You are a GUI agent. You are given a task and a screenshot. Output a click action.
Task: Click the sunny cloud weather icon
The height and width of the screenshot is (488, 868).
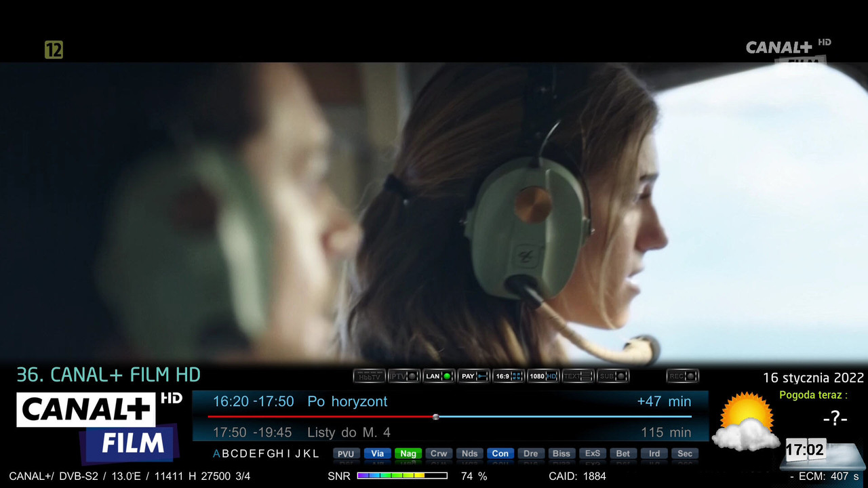tap(745, 422)
